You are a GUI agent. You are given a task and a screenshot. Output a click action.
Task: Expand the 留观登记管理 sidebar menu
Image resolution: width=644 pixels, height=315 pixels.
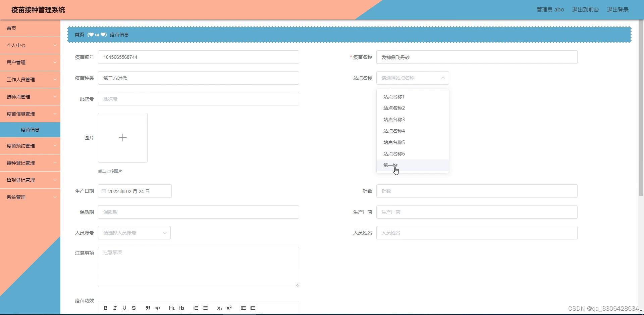pyautogui.click(x=30, y=180)
